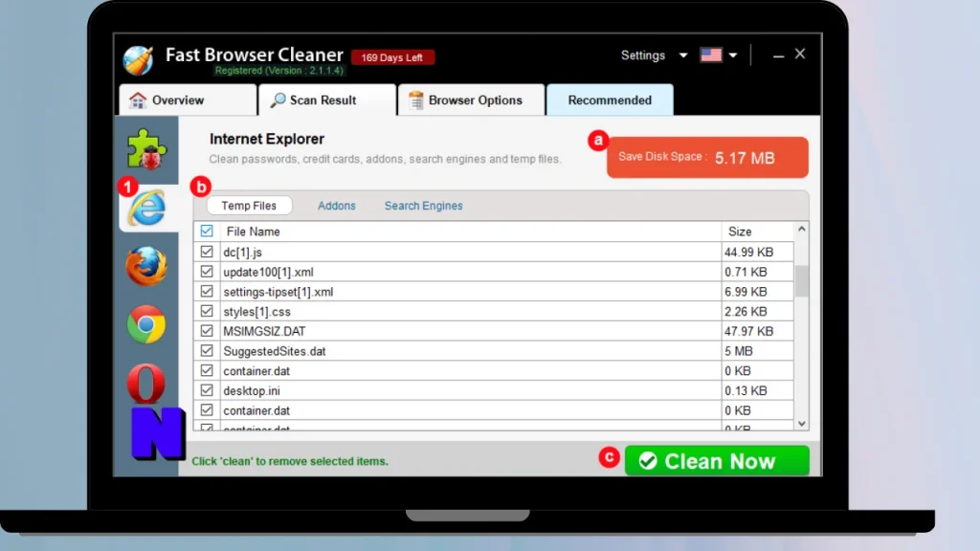
Task: Uncheck the dc[1].js file checkbox
Action: (207, 252)
